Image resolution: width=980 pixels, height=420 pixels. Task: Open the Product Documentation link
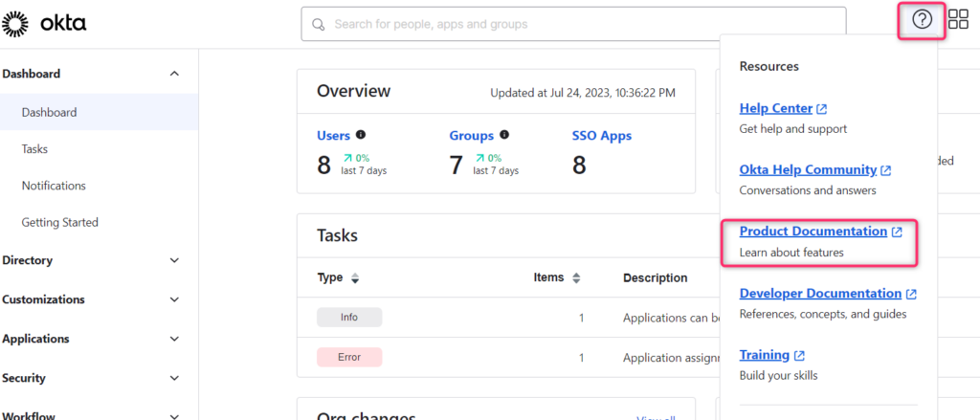(813, 232)
